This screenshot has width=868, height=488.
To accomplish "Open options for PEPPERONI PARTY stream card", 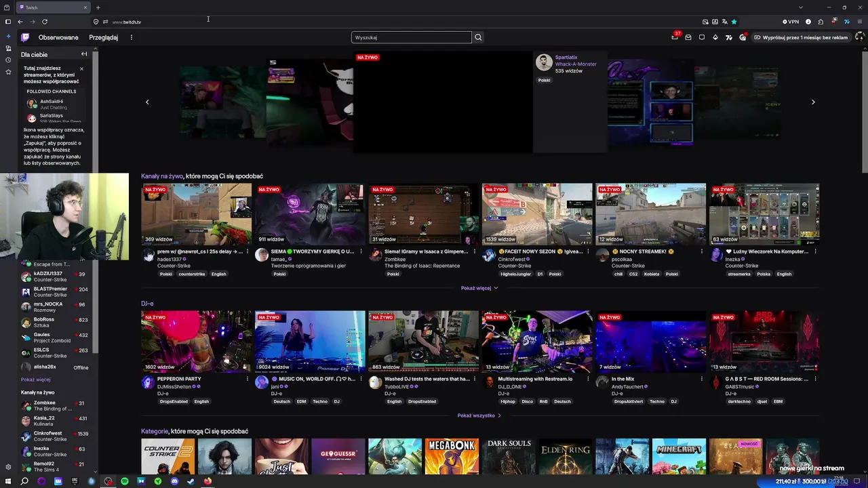I will tap(248, 379).
